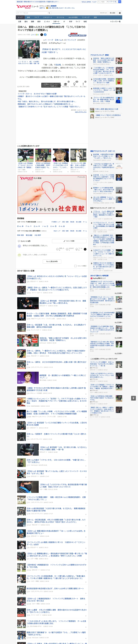This screenshot has width=138, height=644.
Task: Click the keyword search magnifier button
Action: [49, 13]
